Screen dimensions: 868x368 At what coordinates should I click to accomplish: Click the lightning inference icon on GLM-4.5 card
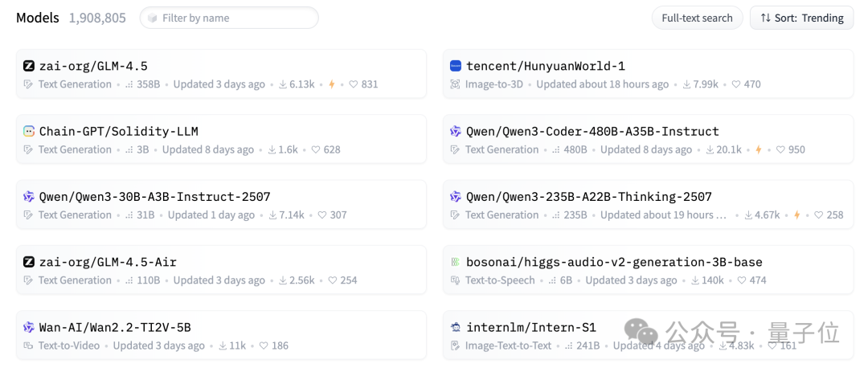(x=332, y=84)
